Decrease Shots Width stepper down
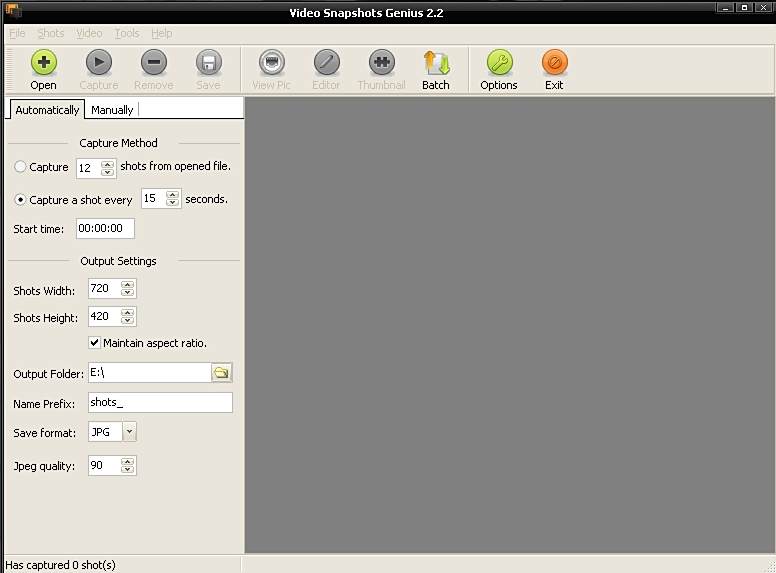 [128, 292]
